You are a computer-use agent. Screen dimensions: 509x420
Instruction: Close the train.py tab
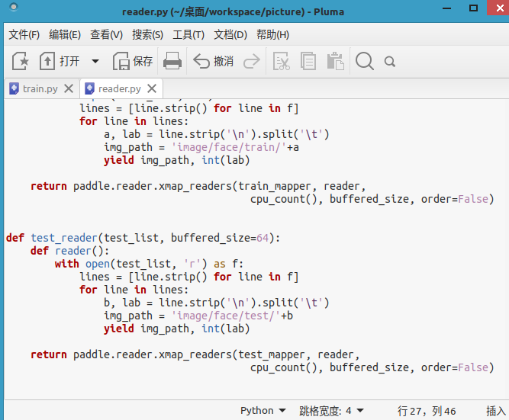pyautogui.click(x=69, y=88)
